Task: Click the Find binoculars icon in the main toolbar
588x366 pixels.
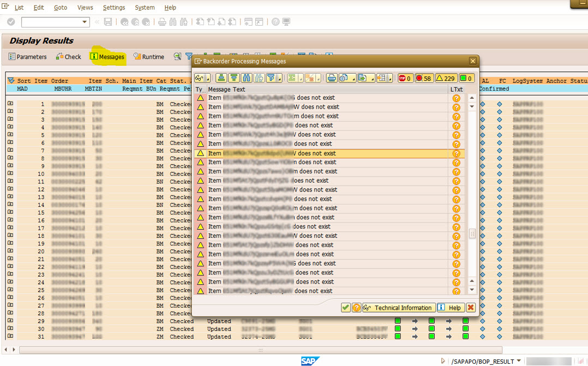Action: 173,22
